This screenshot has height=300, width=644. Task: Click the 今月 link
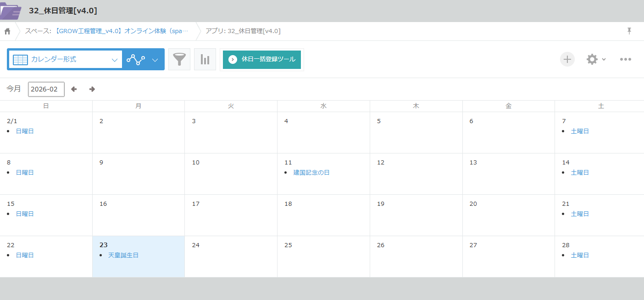click(x=14, y=89)
